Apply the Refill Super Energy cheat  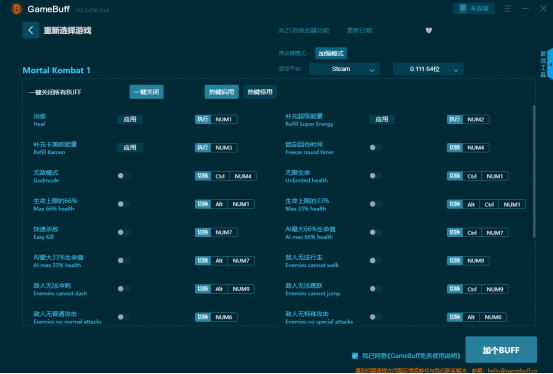(382, 119)
